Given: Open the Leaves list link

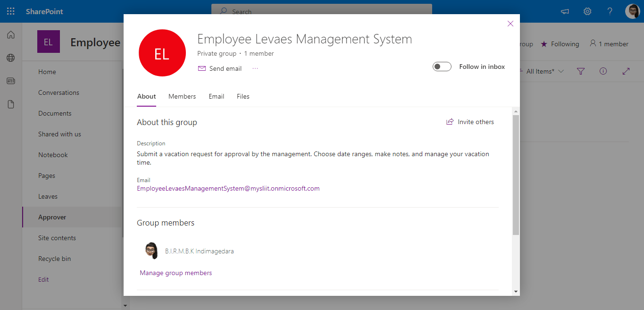Looking at the screenshot, I should coord(48,196).
